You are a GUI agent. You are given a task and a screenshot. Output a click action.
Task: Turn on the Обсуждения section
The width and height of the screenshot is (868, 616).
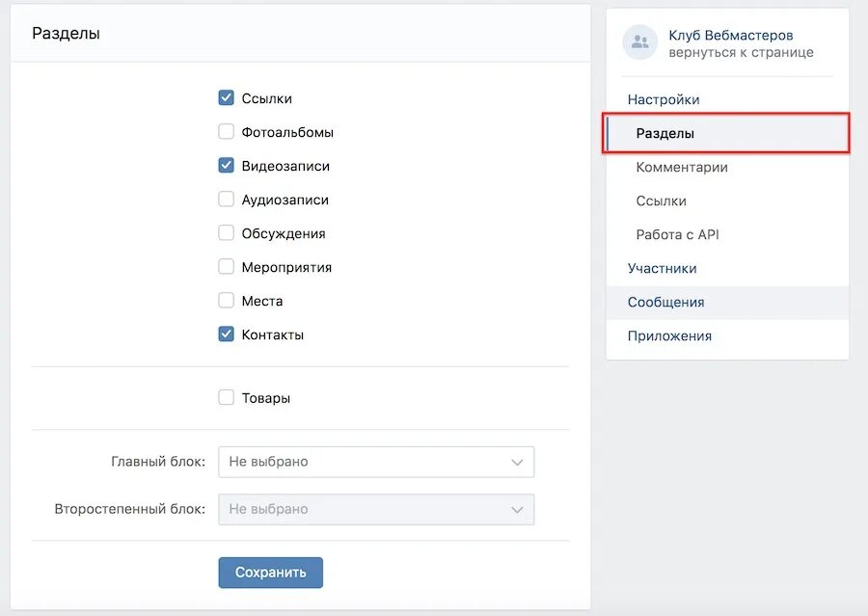[226, 232]
